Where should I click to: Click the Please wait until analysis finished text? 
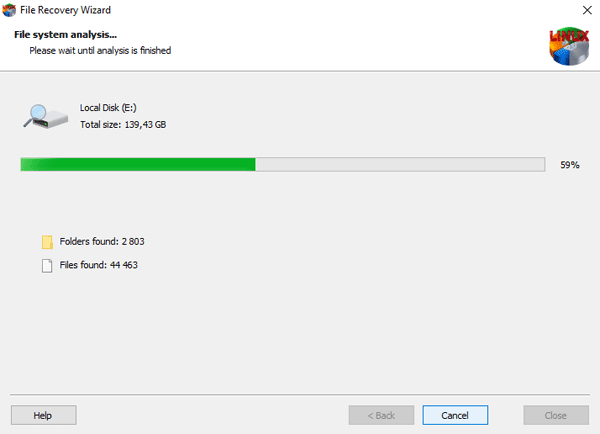[100, 51]
